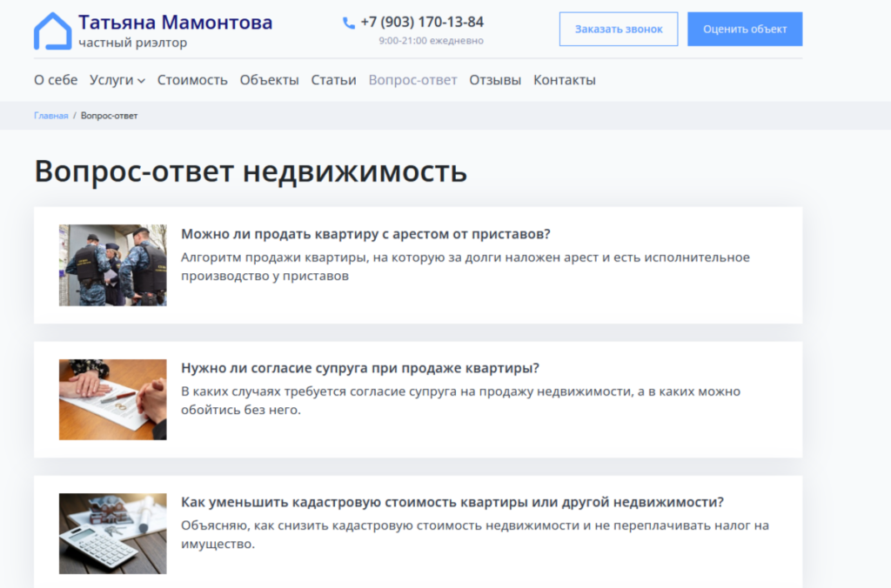Click the bailiffs photo thumbnail
The width and height of the screenshot is (891, 588).
(113, 265)
